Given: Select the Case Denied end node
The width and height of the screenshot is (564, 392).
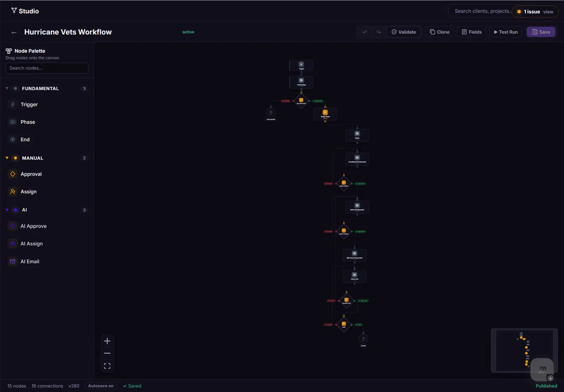Looking at the screenshot, I should [x=271, y=113].
